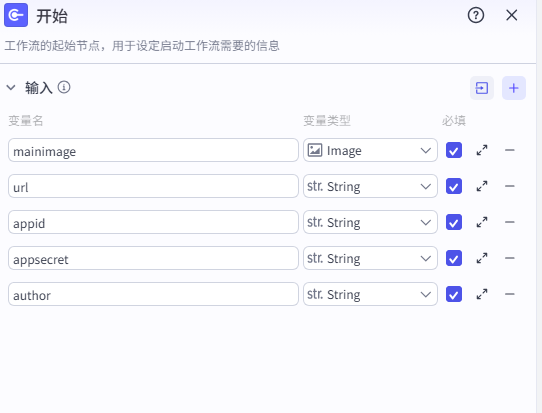Screen dimensions: 542x413
Task: Toggle required checkbox for author
Action: point(454,294)
